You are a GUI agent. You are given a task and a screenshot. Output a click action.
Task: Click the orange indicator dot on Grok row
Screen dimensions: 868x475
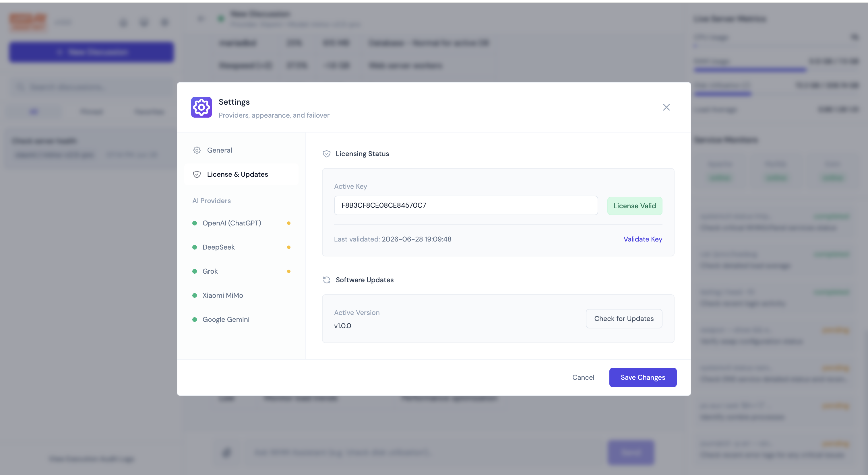coord(289,271)
